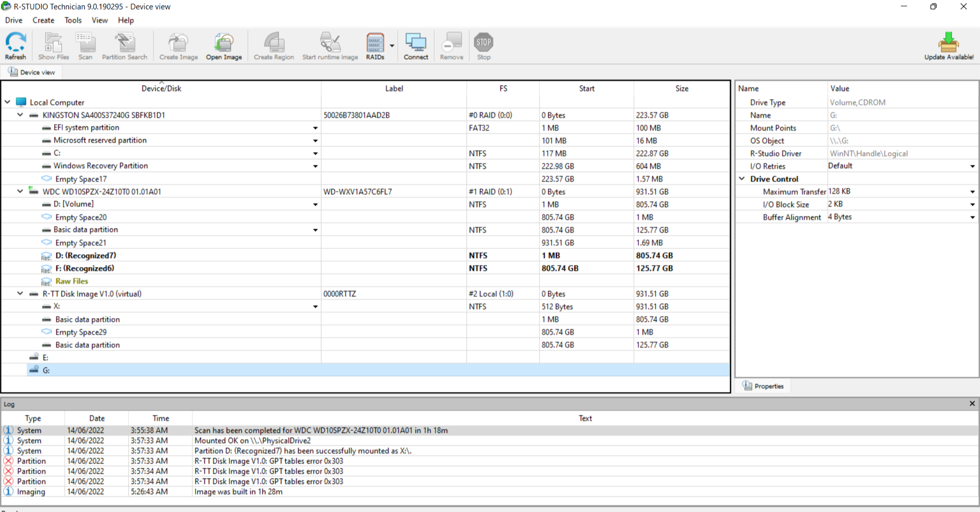Open the Tools menu
Screen dimensions: 980x512
(x=73, y=20)
